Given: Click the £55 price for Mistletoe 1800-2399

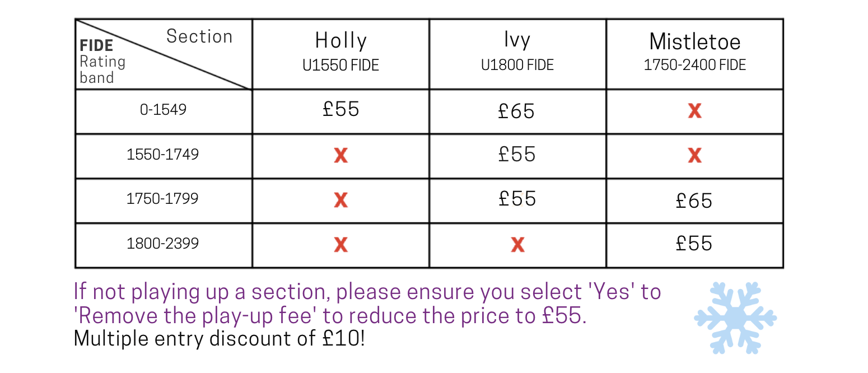Looking at the screenshot, I should [x=694, y=243].
